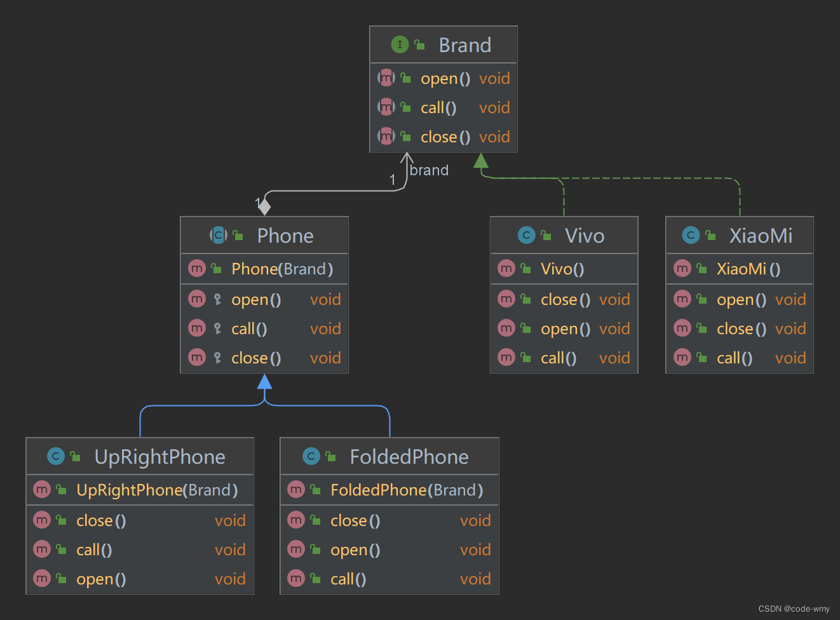Click the green interface icon beside Brand
Image resolution: width=840 pixels, height=620 pixels.
(x=400, y=44)
